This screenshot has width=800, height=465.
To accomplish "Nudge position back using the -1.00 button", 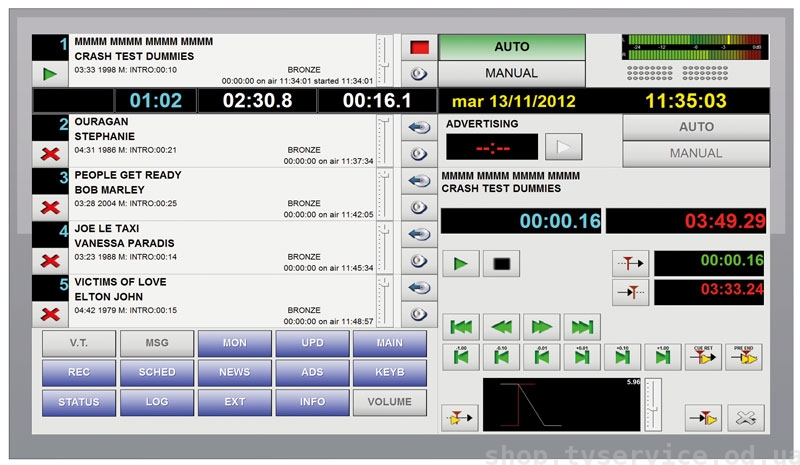I will coord(461,356).
